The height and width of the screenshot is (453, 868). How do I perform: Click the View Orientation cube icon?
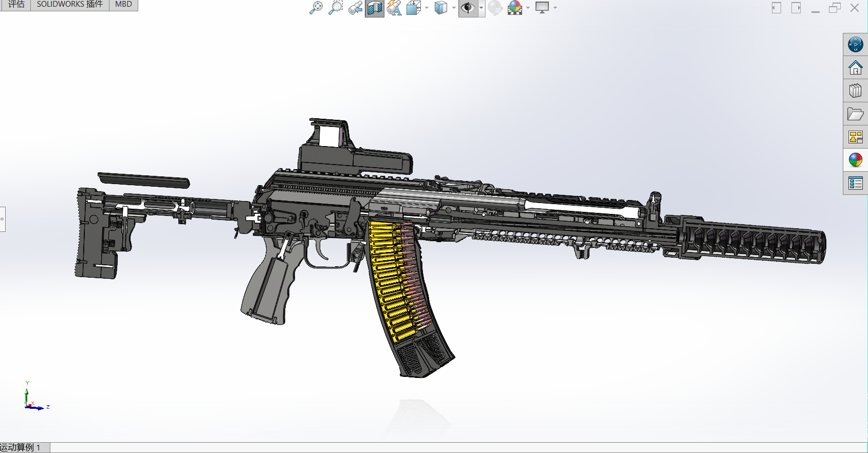pos(413,8)
